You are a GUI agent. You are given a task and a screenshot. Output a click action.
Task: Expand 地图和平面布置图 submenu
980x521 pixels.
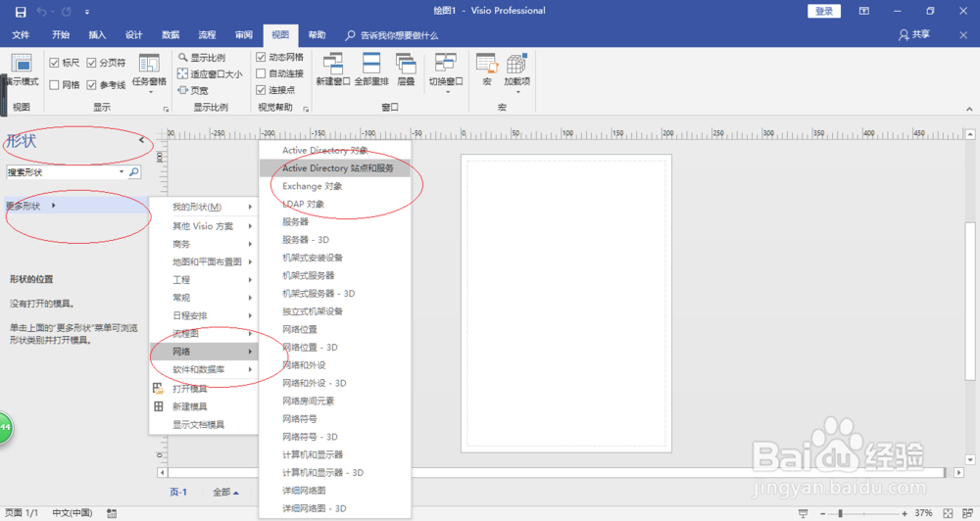click(x=204, y=261)
